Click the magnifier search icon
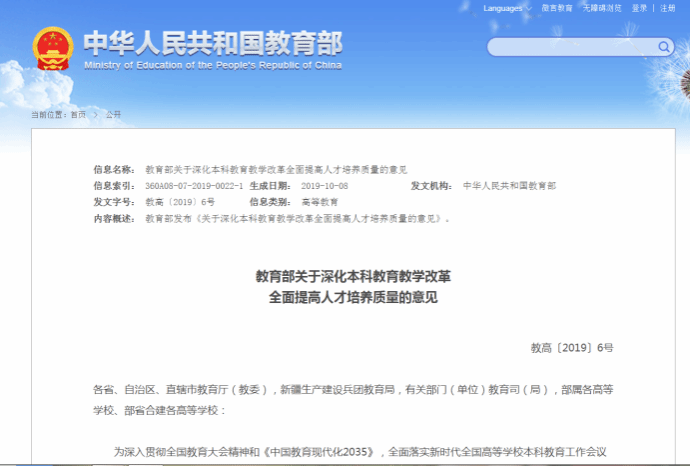The image size is (690, 467). 664,47
